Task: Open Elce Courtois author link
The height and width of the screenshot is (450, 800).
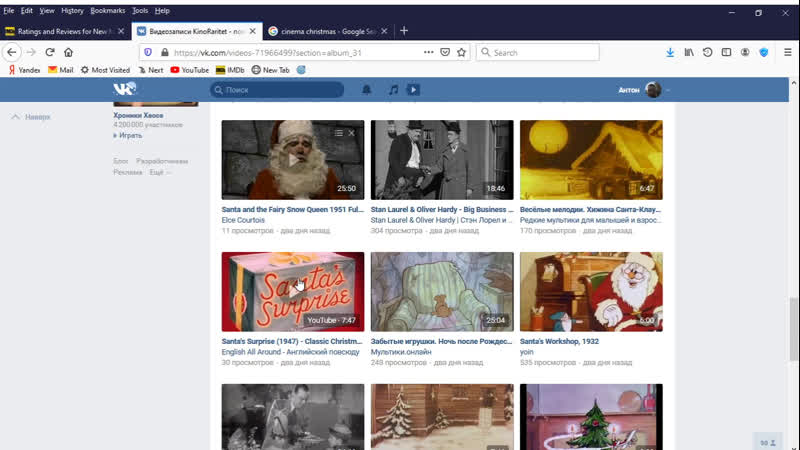Action: [x=243, y=220]
